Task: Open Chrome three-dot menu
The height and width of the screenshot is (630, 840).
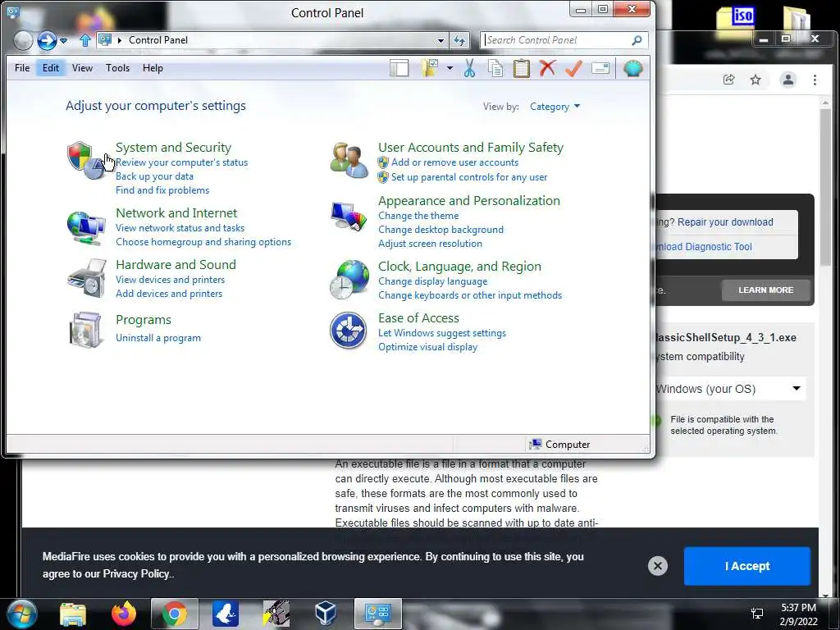Action: [815, 80]
